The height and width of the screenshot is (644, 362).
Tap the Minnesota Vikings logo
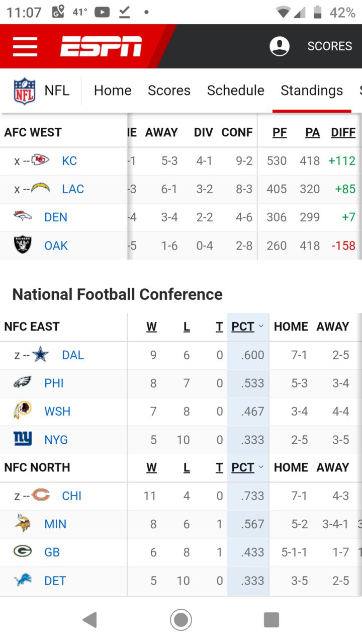[x=23, y=524]
